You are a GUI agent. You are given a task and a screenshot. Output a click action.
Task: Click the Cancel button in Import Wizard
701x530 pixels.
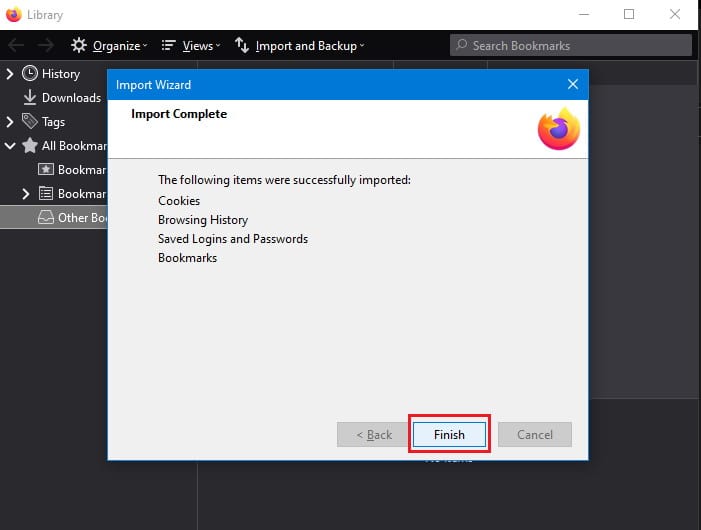tap(535, 434)
